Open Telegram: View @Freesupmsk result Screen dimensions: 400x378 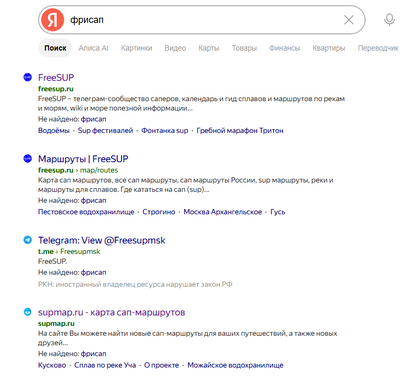102,240
